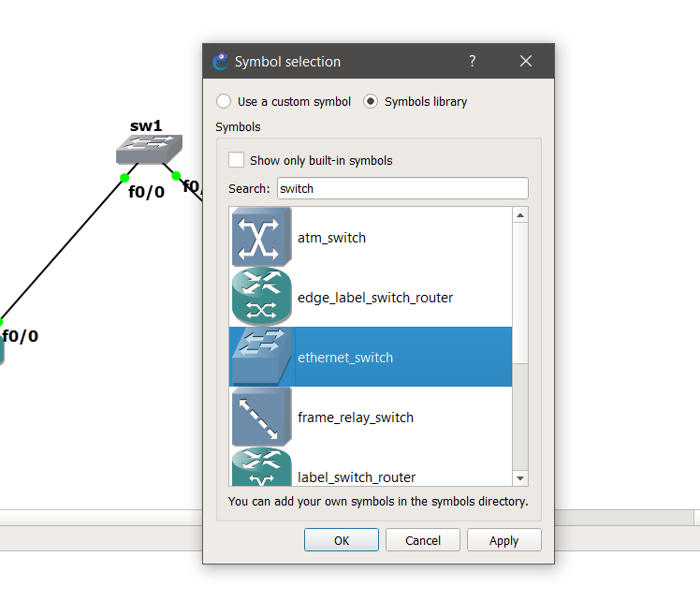Click the Search field containing switch
This screenshot has height=601, width=700.
click(x=402, y=188)
